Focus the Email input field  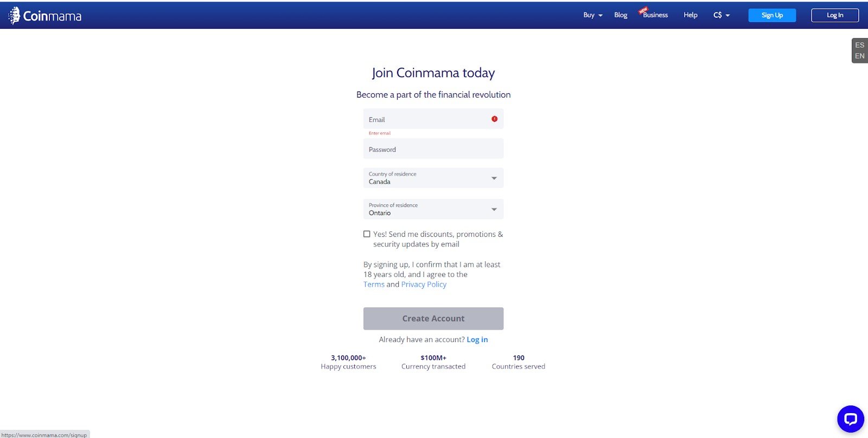(x=426, y=119)
